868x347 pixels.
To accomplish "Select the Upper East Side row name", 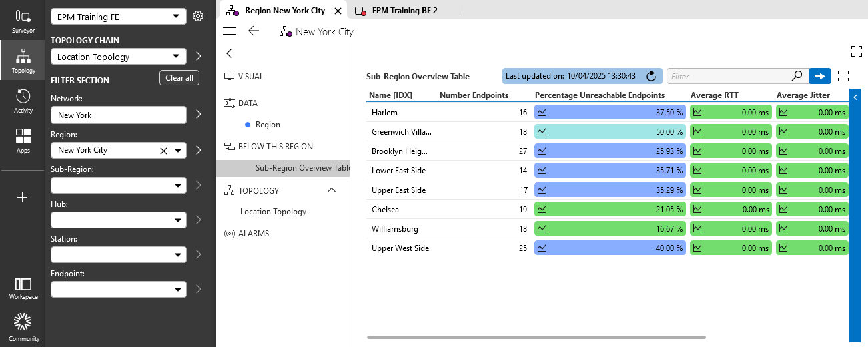I will point(398,190).
